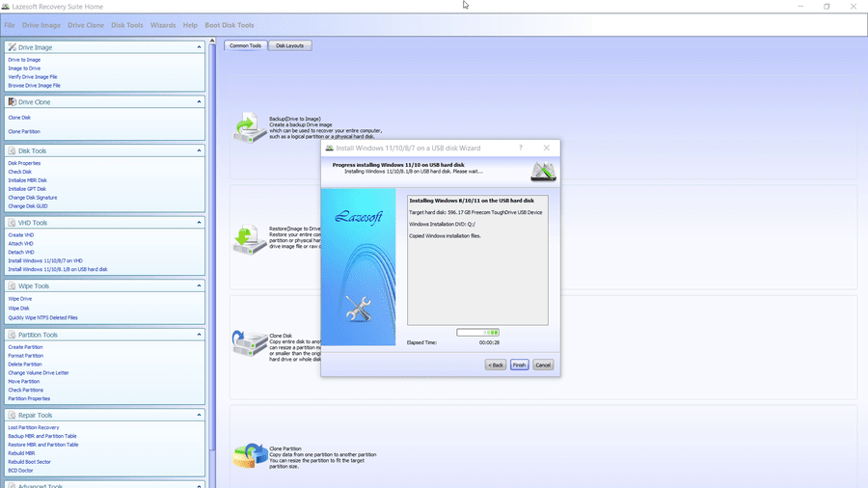Click the Back button in wizard
This screenshot has width=868, height=488.
pyautogui.click(x=496, y=366)
